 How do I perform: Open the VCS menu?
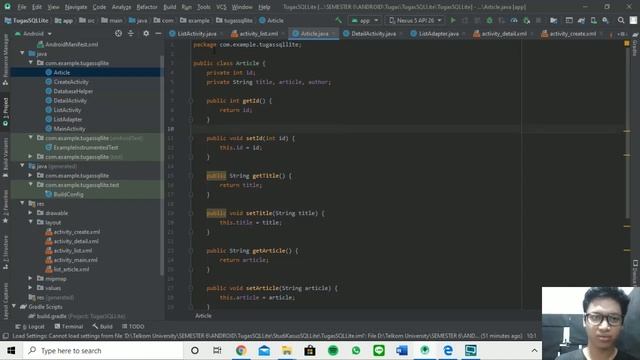coord(221,7)
